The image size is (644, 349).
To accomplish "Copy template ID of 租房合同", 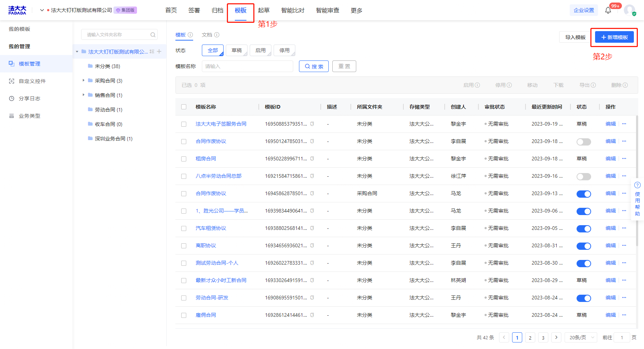I will (x=312, y=159).
